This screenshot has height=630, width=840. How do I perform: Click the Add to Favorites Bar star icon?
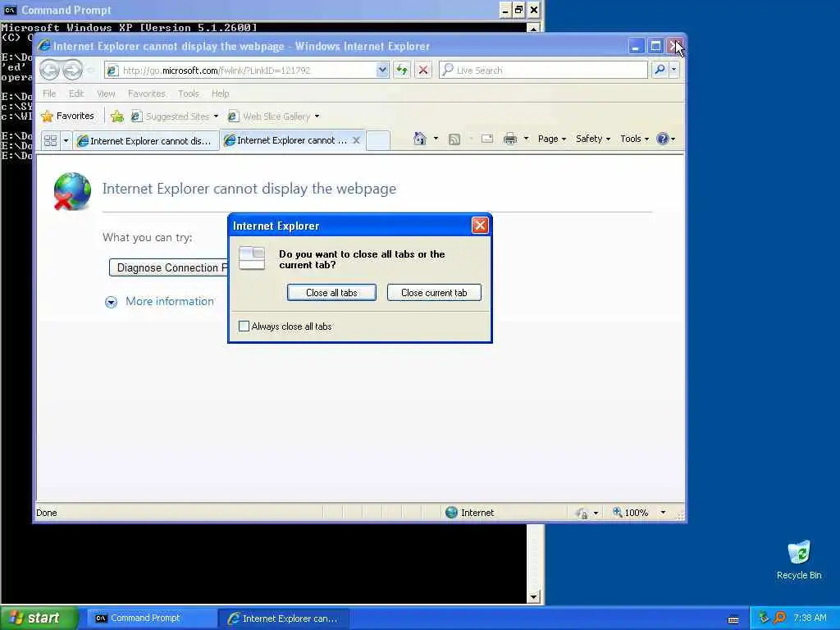click(117, 116)
